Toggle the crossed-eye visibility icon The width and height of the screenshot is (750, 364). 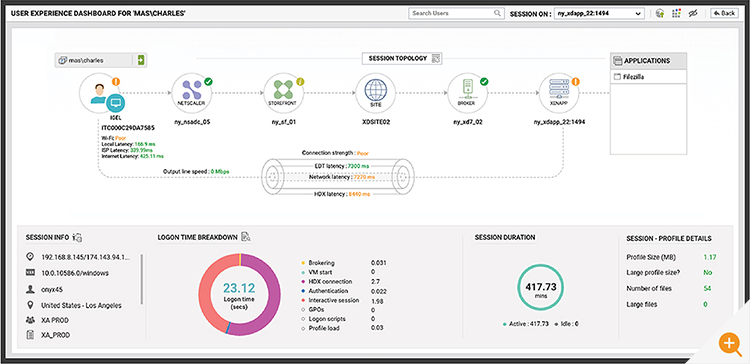coord(692,13)
